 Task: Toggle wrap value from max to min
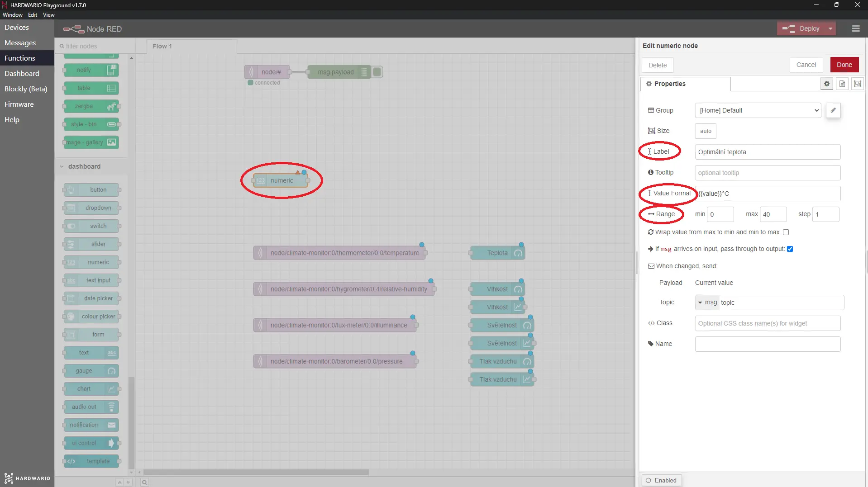(786, 232)
